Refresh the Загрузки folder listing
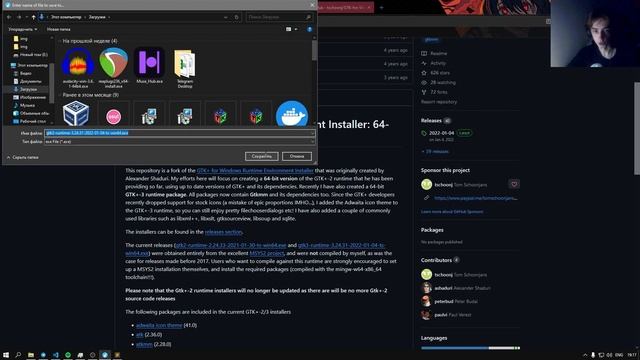 (x=236, y=17)
